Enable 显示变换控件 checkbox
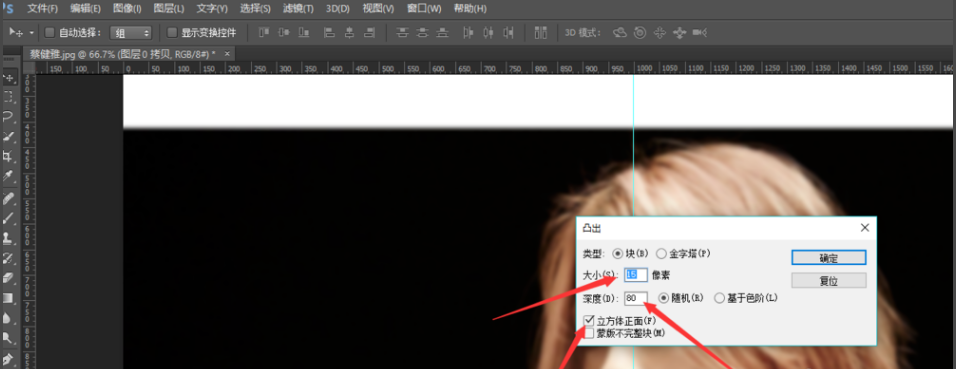This screenshot has width=956, height=369. point(172,32)
